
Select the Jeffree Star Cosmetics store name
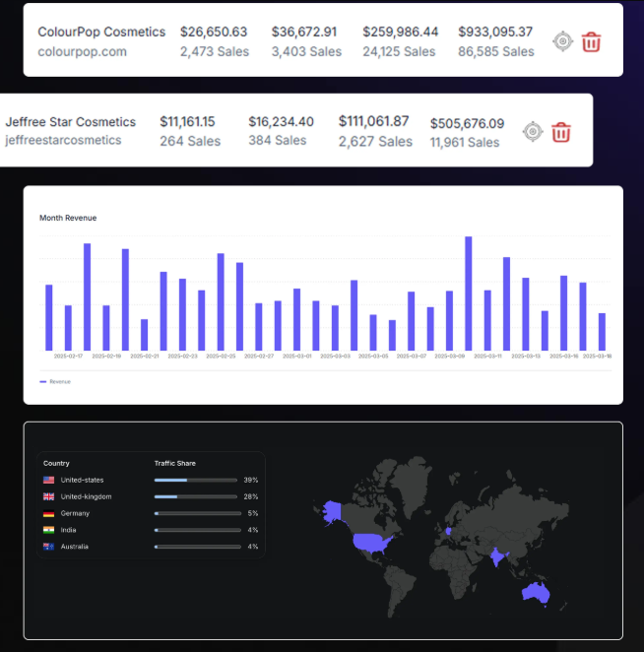[x=71, y=122]
